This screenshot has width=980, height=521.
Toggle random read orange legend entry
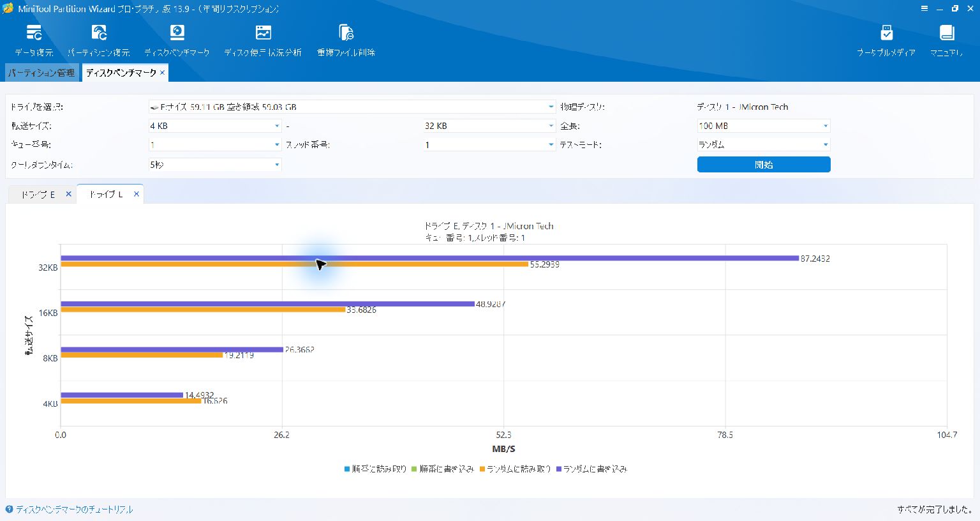pyautogui.click(x=516, y=469)
